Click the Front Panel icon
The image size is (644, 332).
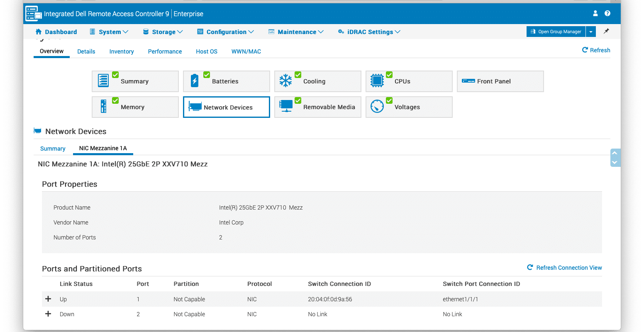click(x=468, y=81)
